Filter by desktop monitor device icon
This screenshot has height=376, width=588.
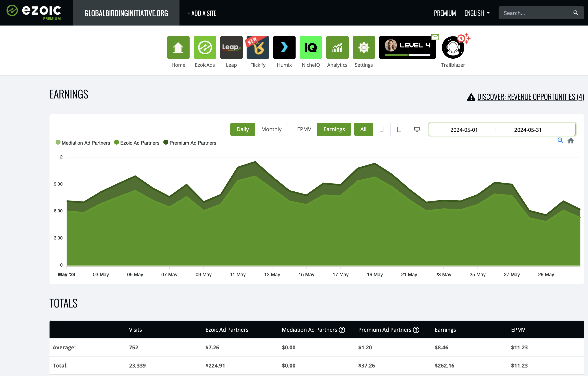coord(417,129)
